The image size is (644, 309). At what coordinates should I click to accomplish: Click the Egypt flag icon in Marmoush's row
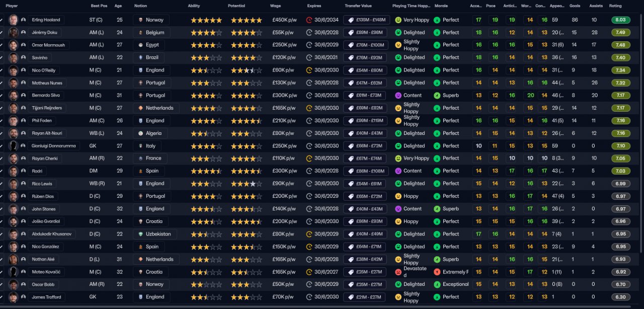(140, 45)
